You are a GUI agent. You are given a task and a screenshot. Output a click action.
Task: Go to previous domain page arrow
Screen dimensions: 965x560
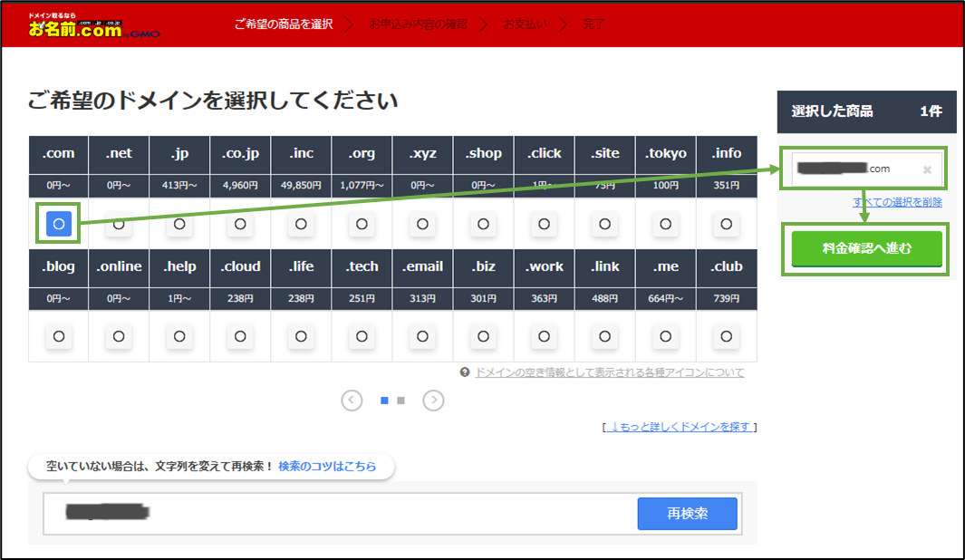[x=352, y=401]
